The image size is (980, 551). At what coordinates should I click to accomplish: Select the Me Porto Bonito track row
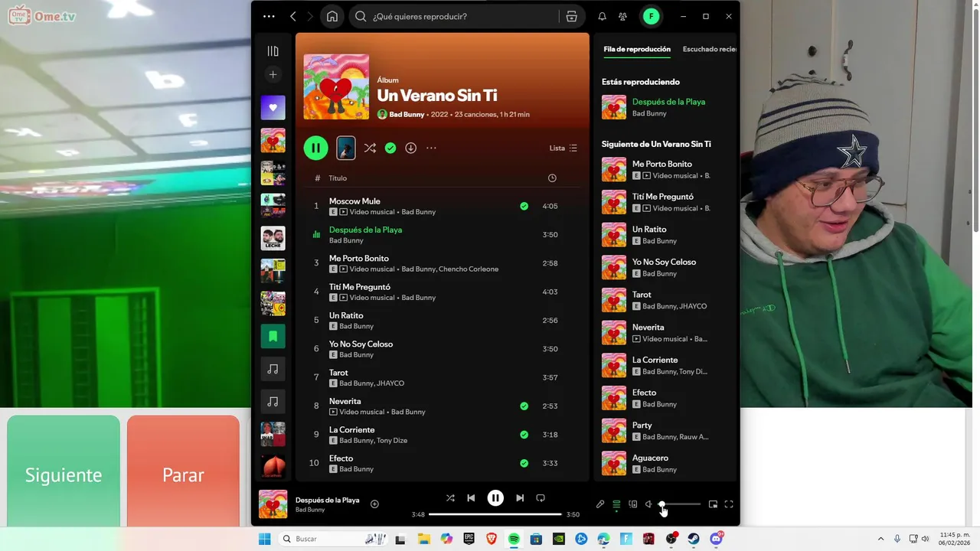pyautogui.click(x=443, y=263)
